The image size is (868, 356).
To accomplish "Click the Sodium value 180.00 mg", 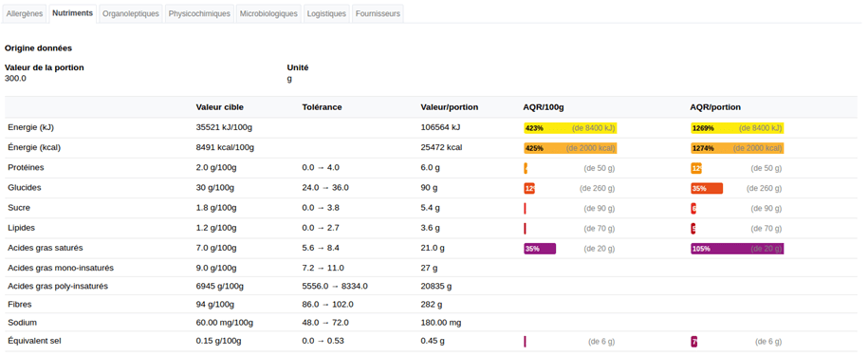I will (x=441, y=322).
